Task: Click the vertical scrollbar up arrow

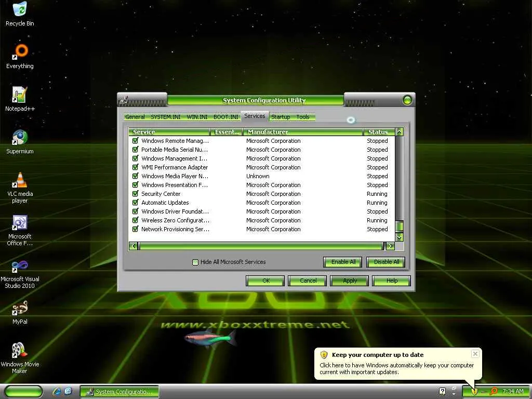Action: (x=400, y=131)
